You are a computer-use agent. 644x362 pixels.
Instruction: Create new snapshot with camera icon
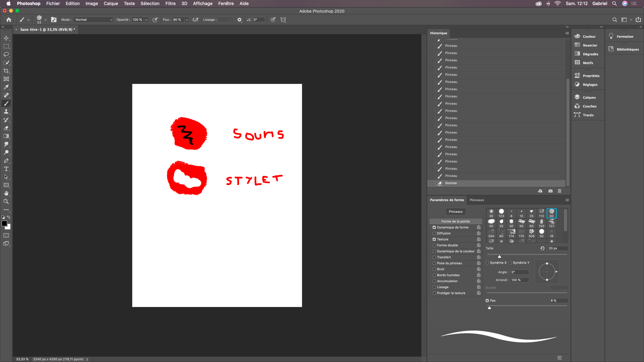click(550, 191)
